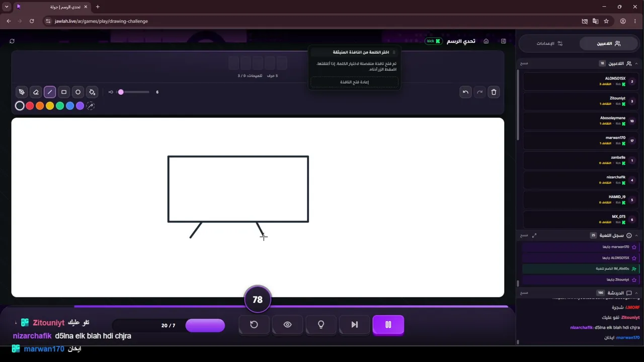Switch to the اللاعبين tab
This screenshot has width=644, height=362.
tap(609, 43)
